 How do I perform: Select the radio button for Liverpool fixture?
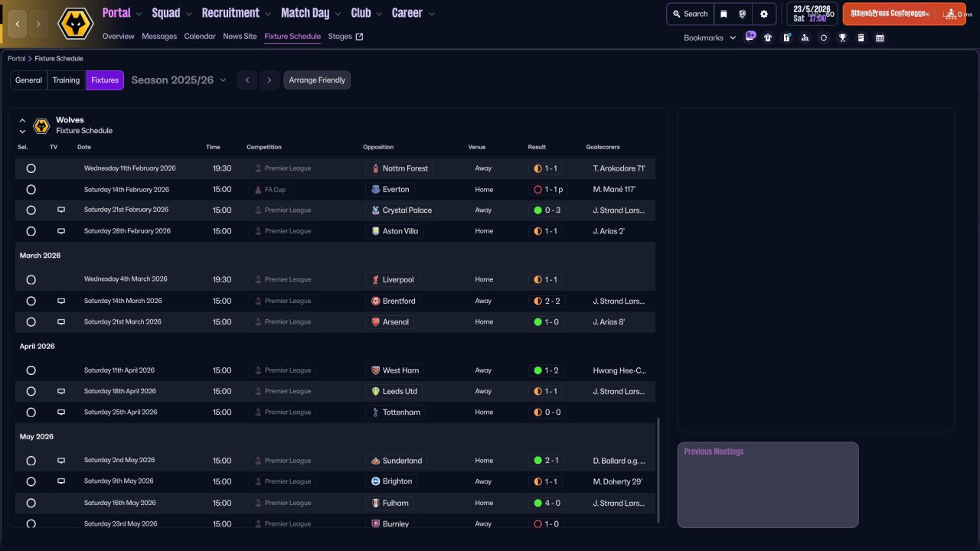pyautogui.click(x=31, y=280)
